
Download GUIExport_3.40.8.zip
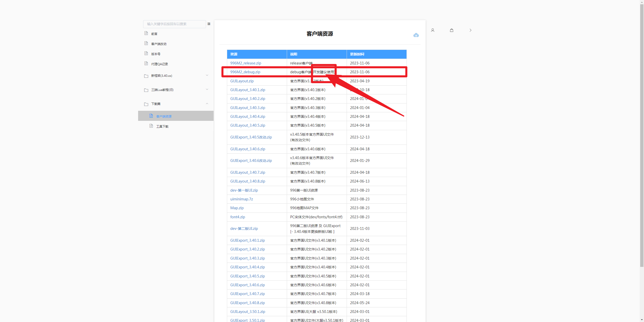pyautogui.click(x=248, y=303)
